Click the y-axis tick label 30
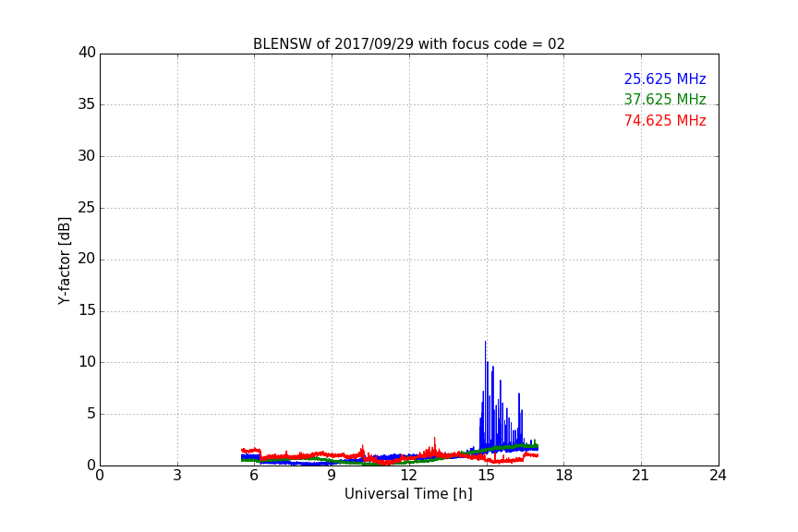 coord(87,156)
